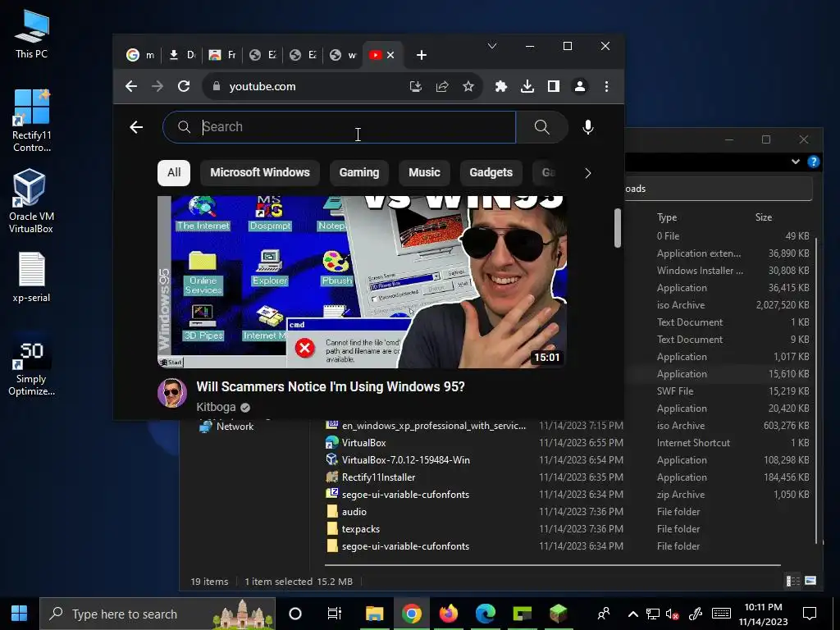Image resolution: width=840 pixels, height=630 pixels.
Task: Select xp-serial text file on desktop
Action: click(x=31, y=277)
